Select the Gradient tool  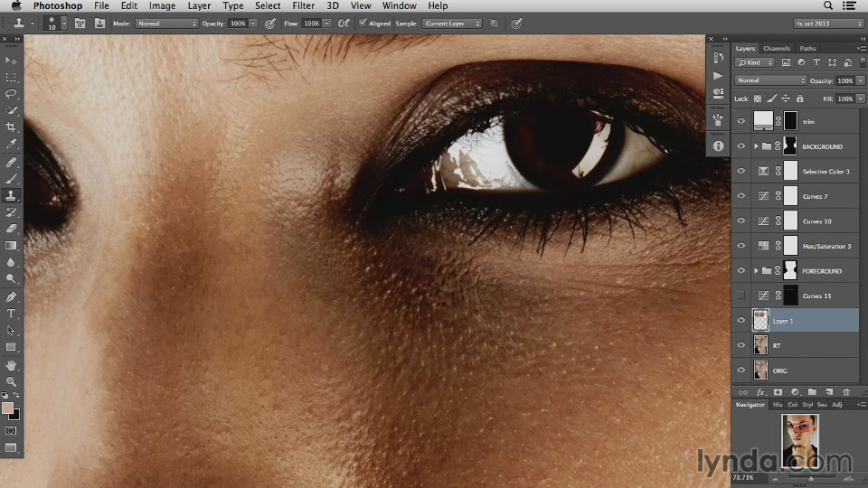pos(11,245)
